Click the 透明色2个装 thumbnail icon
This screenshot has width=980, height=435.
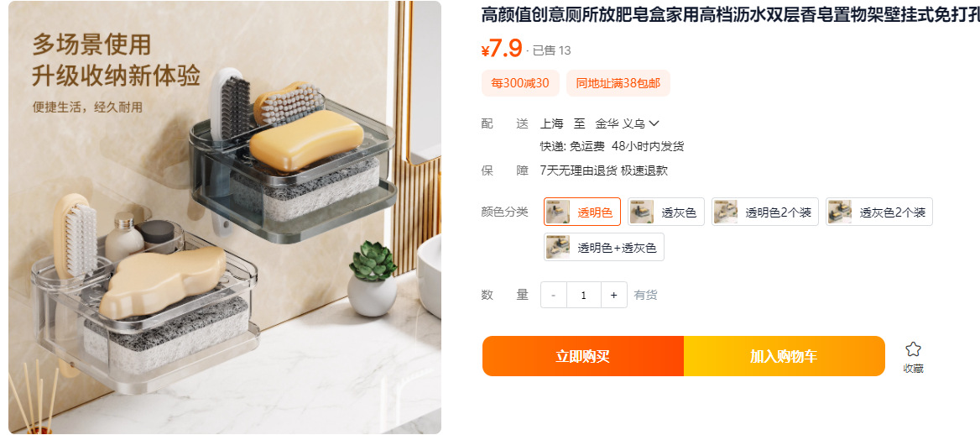pyautogui.click(x=726, y=212)
